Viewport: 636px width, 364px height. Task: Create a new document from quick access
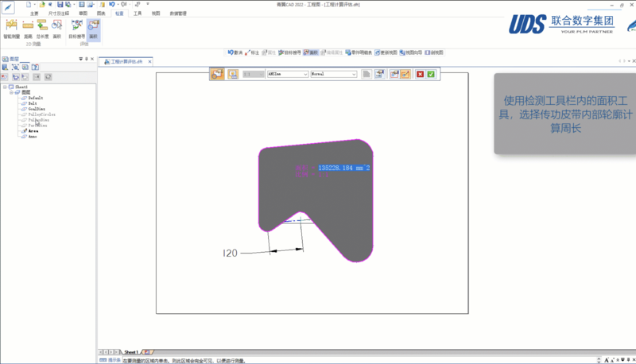coord(29,5)
